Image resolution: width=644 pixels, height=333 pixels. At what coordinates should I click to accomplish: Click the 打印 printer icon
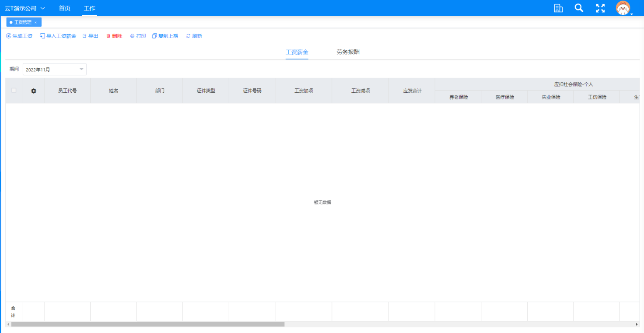tap(132, 36)
